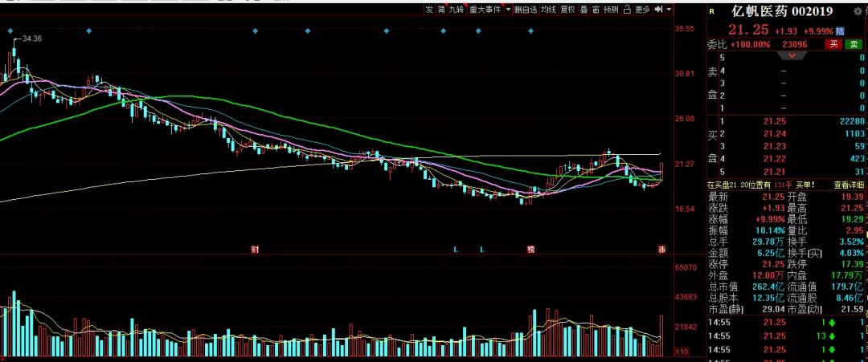
Task: Open the 九转 indicator
Action: coord(457,10)
